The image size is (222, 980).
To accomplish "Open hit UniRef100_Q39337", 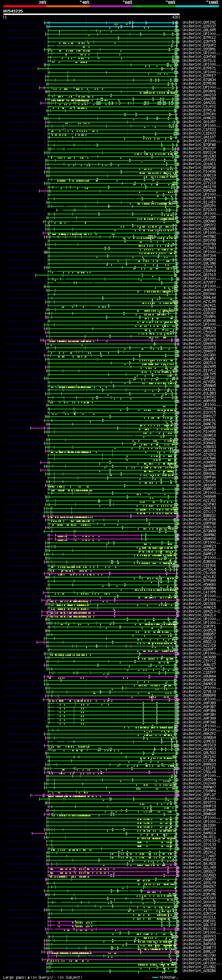I will point(199,26).
